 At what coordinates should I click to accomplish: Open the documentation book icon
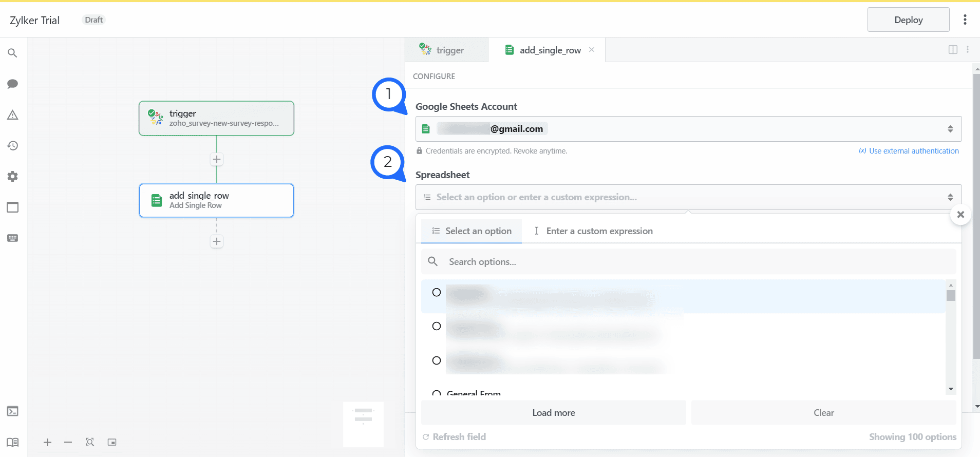[x=12, y=442]
